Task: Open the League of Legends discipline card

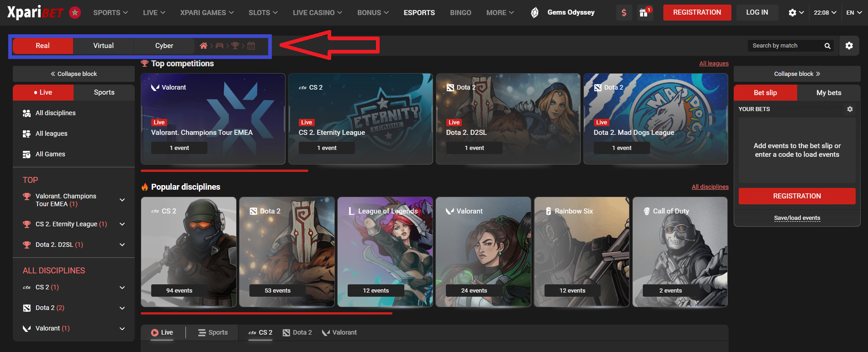Action: click(x=385, y=252)
